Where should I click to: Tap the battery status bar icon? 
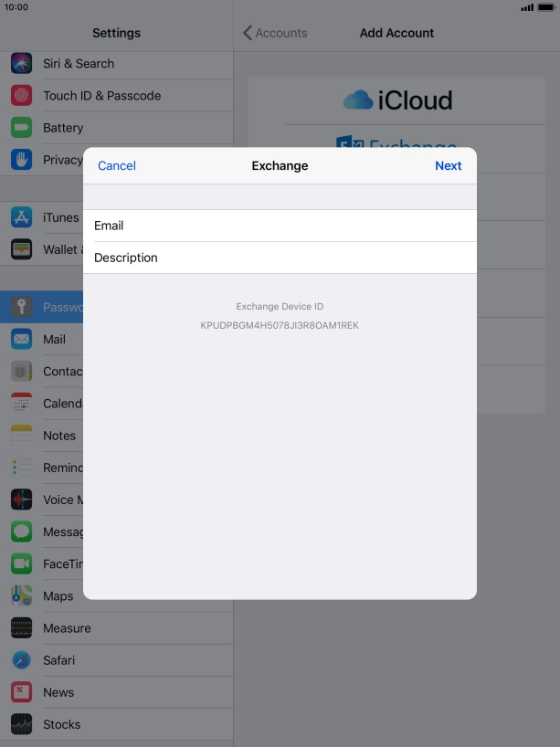click(x=545, y=7)
